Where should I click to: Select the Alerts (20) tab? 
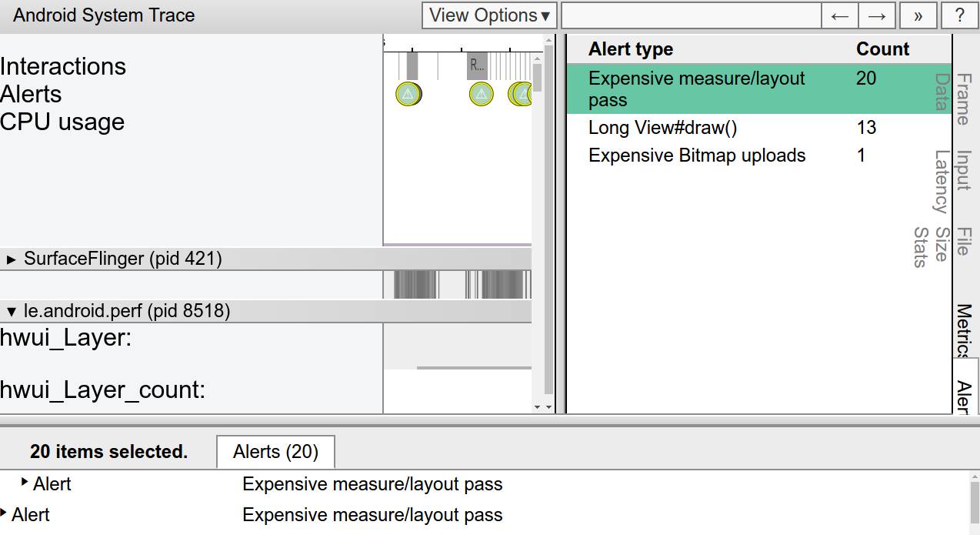pos(275,452)
